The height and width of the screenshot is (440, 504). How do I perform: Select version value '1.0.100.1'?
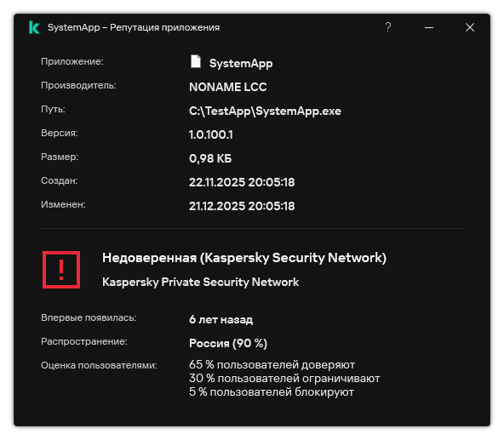tap(211, 134)
